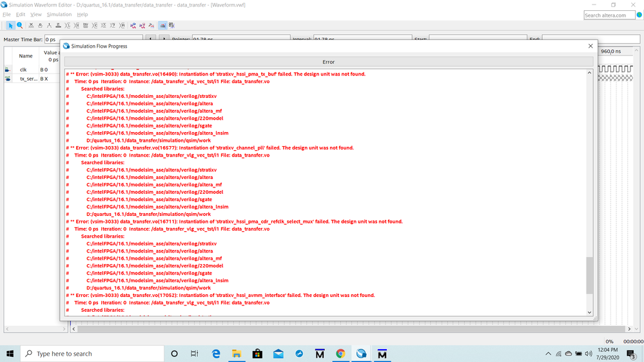Open the Edit menu
Screen dimensions: 644x362
[x=21, y=14]
